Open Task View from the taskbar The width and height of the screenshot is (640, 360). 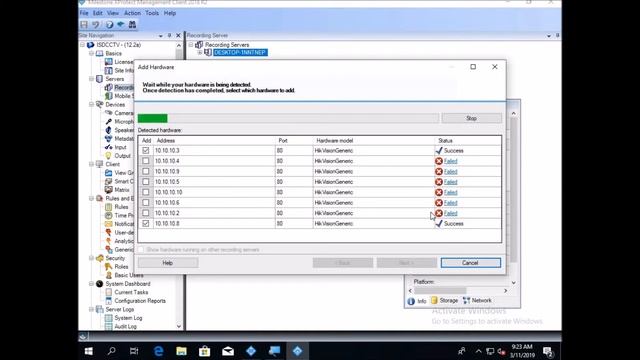[x=134, y=351]
